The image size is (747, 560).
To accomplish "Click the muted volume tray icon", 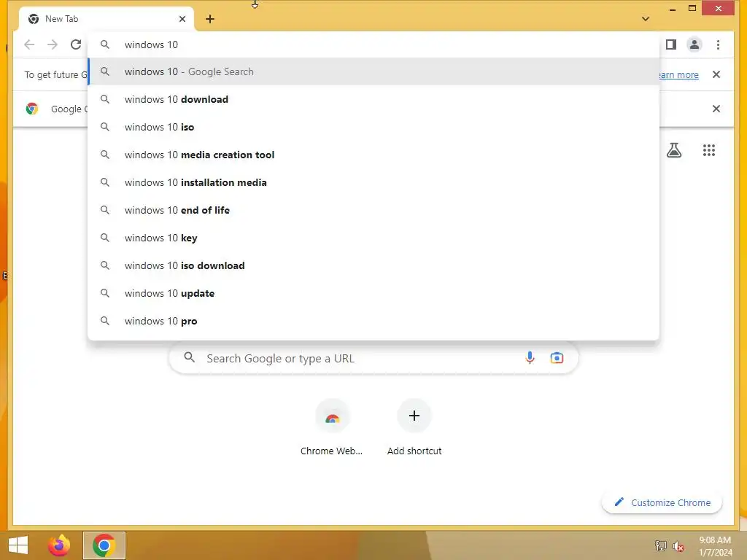I will [678, 546].
